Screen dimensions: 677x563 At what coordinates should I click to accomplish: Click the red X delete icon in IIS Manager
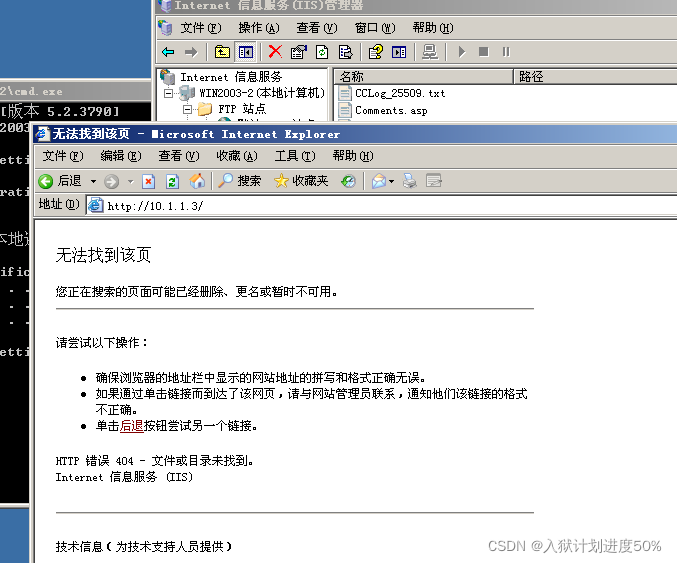275,52
